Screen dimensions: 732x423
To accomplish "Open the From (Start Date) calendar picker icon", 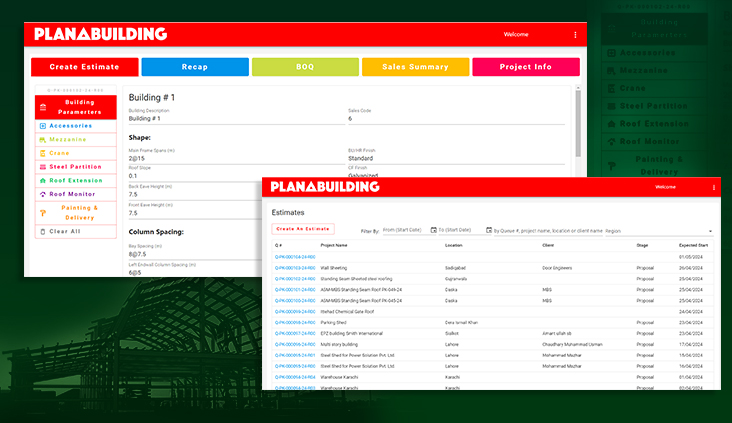I will (434, 230).
